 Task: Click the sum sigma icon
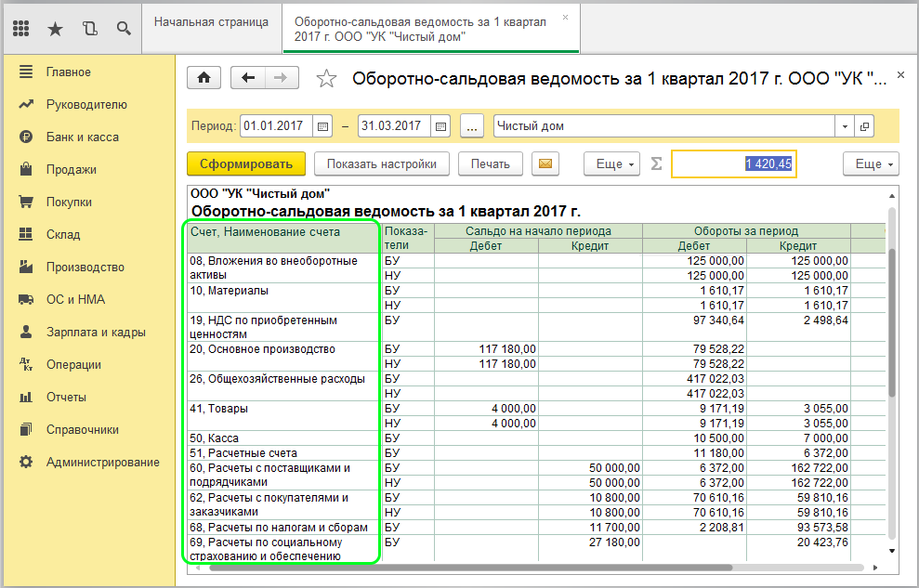point(656,164)
